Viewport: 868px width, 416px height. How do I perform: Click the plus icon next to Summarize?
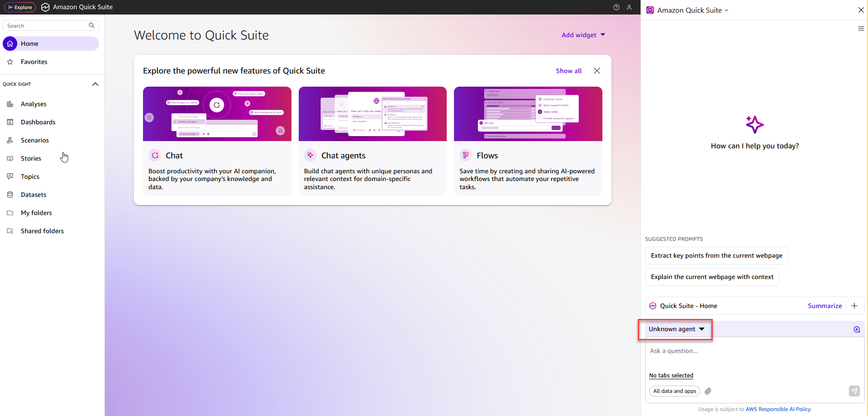854,306
